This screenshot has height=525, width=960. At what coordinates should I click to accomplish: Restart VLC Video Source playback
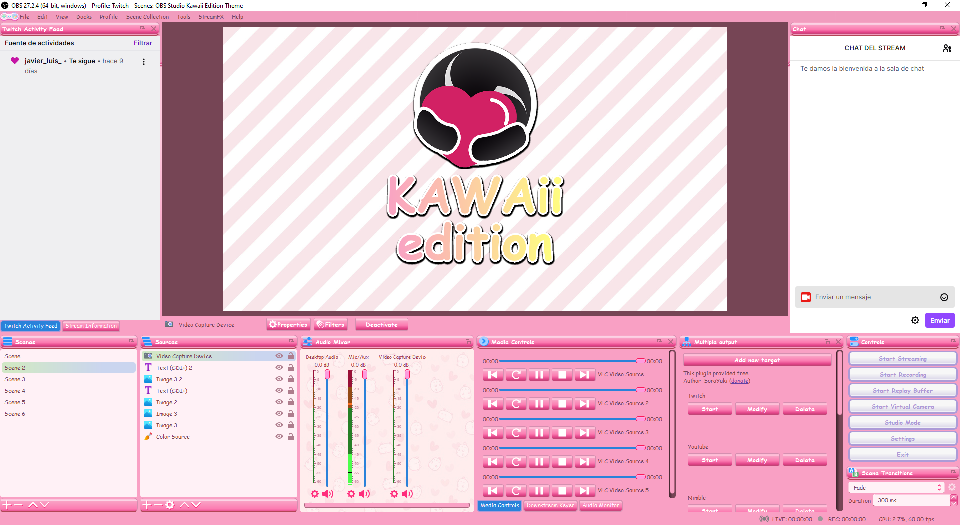point(516,374)
